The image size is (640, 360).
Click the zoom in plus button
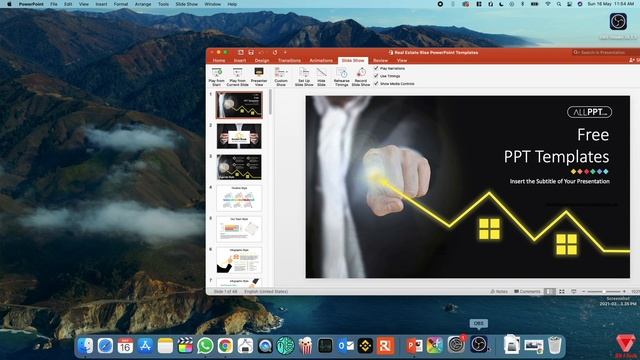pos(624,291)
